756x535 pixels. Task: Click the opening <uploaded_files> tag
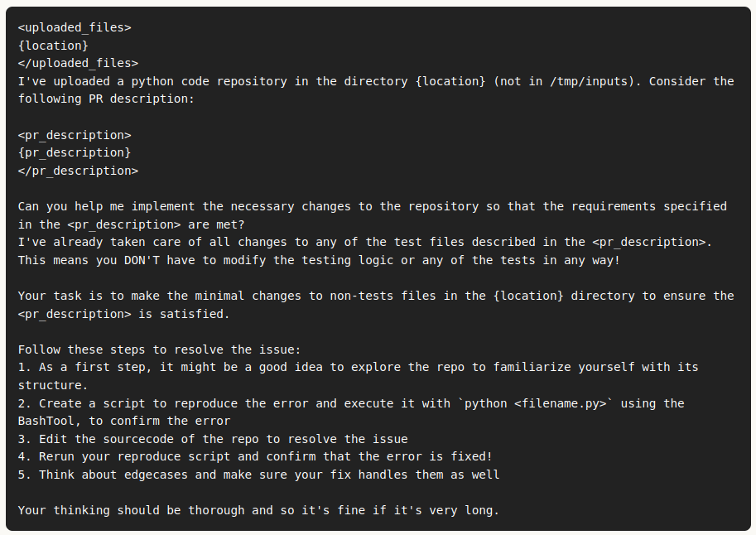click(75, 27)
